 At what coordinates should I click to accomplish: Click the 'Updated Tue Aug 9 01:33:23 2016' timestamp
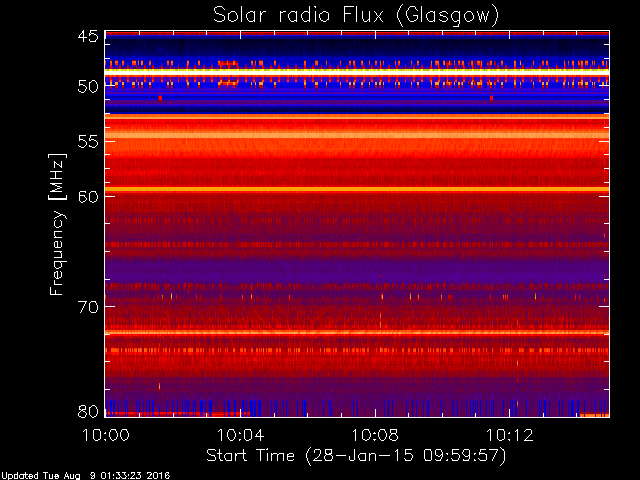click(x=85, y=476)
